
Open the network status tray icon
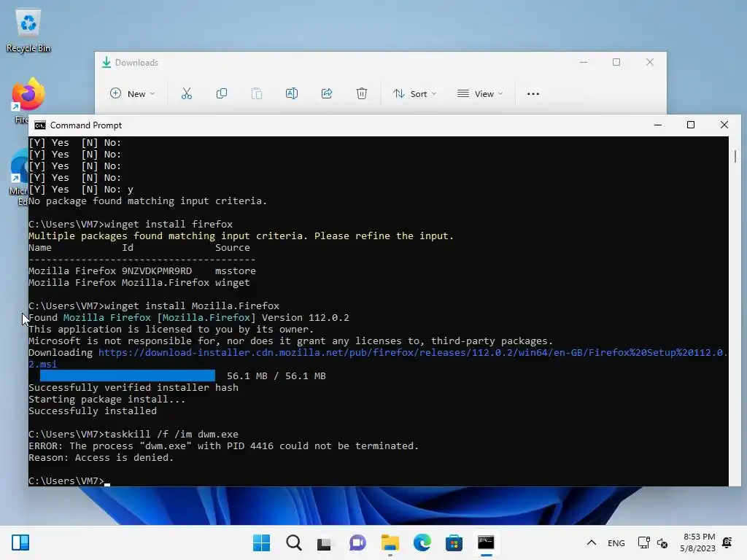pyautogui.click(x=643, y=542)
